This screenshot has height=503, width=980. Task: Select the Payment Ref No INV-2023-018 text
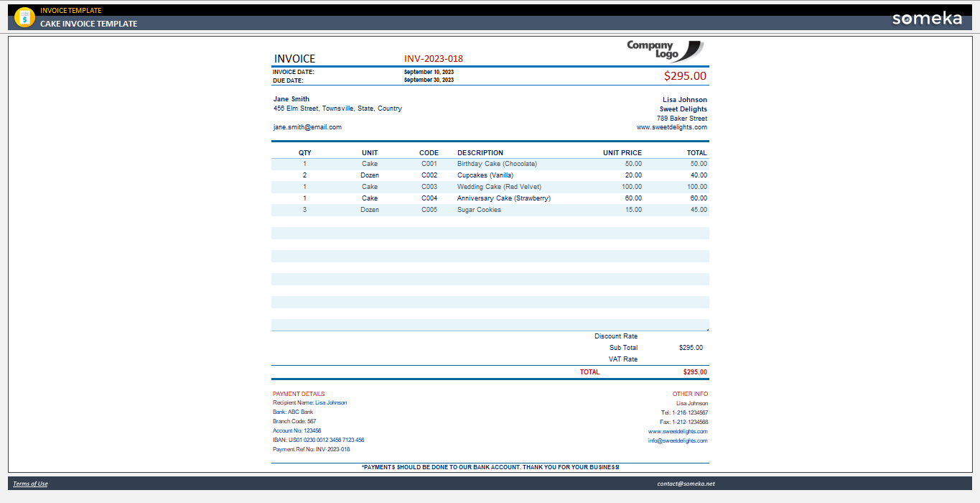click(310, 448)
